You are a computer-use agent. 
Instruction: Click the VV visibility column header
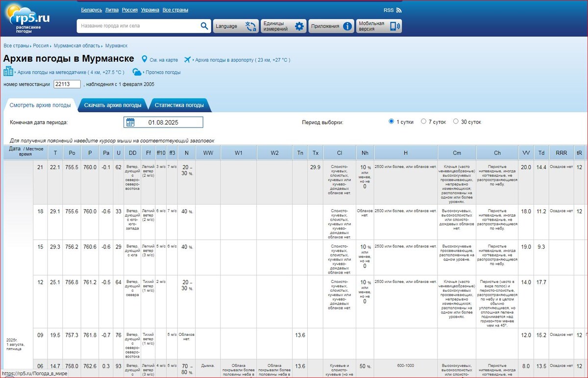point(526,153)
